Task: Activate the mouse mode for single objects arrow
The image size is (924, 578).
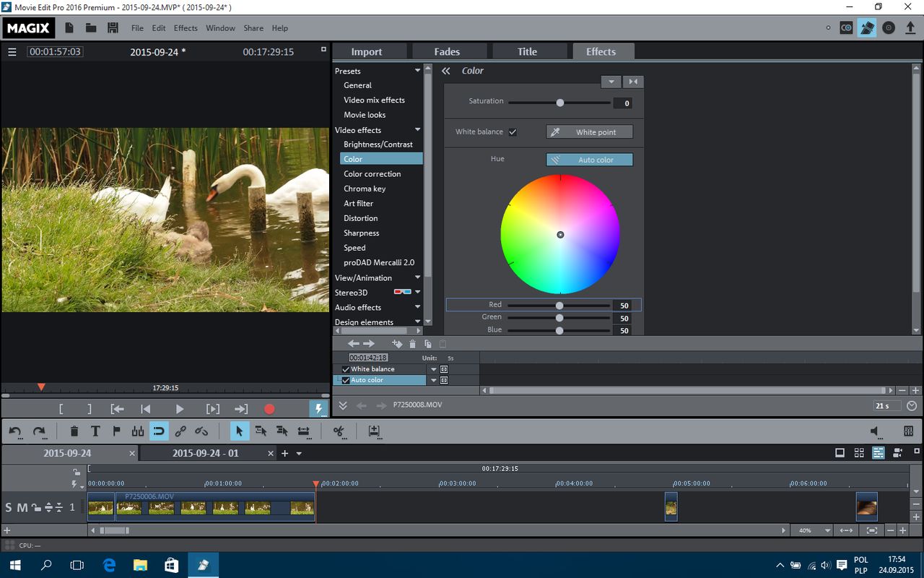Action: [x=239, y=431]
